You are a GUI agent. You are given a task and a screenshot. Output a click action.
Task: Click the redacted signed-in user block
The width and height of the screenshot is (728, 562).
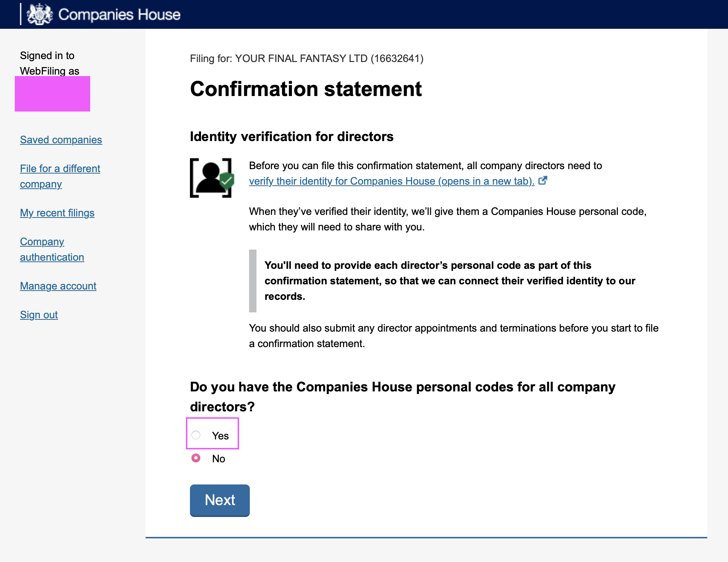point(52,94)
